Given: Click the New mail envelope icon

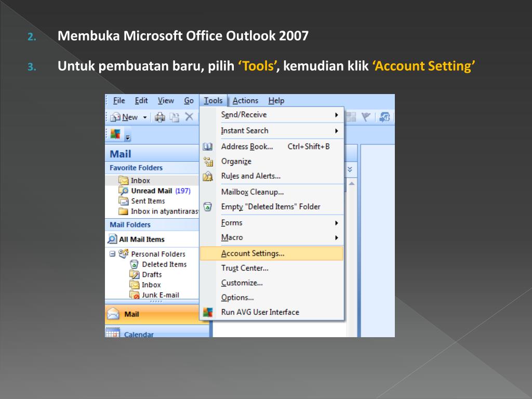Looking at the screenshot, I should coord(115,117).
